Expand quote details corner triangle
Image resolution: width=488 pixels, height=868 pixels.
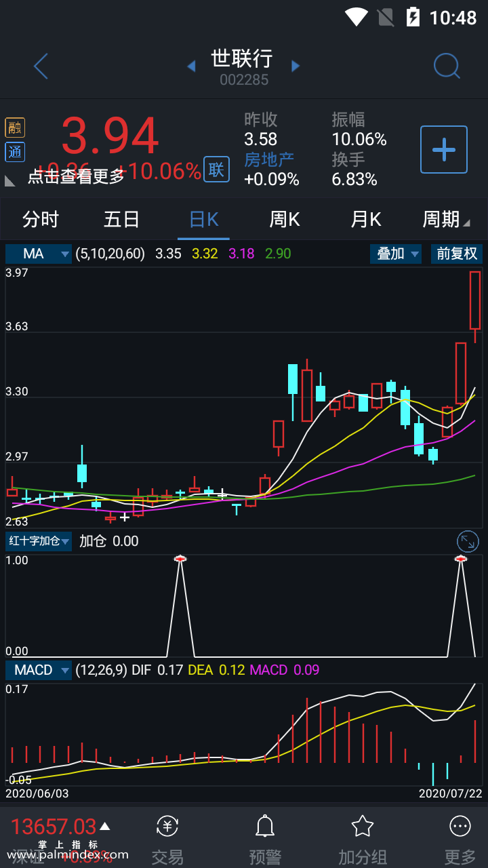[9, 181]
